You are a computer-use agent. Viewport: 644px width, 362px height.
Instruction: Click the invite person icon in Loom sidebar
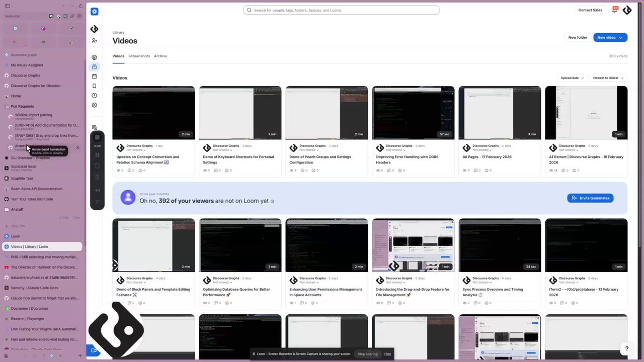[x=94, y=41]
